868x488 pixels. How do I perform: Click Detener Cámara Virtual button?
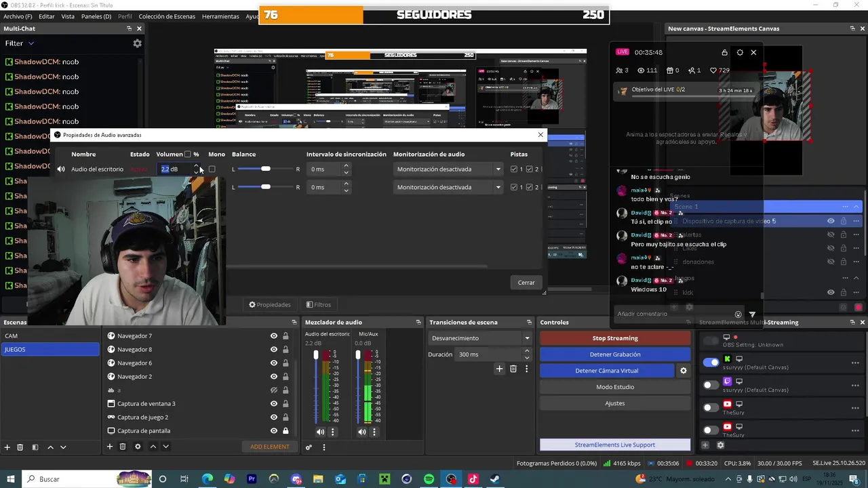coord(607,371)
